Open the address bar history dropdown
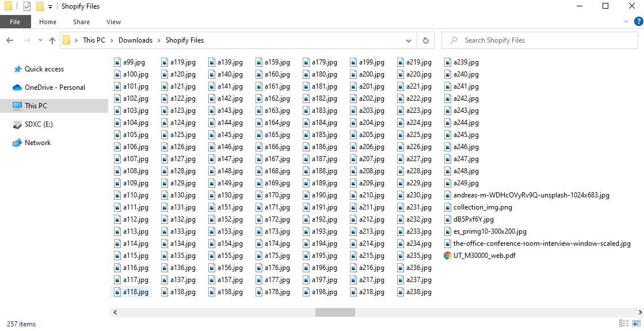 tap(409, 40)
